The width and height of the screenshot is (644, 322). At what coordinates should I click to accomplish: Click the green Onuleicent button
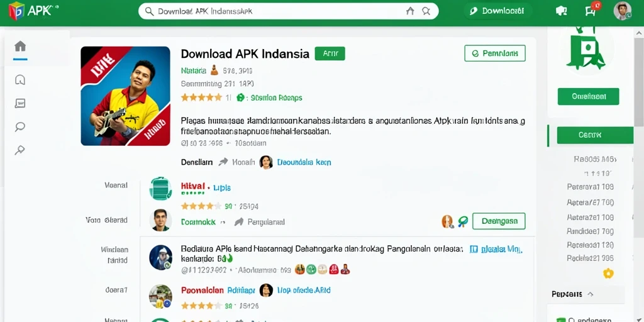coord(589,96)
